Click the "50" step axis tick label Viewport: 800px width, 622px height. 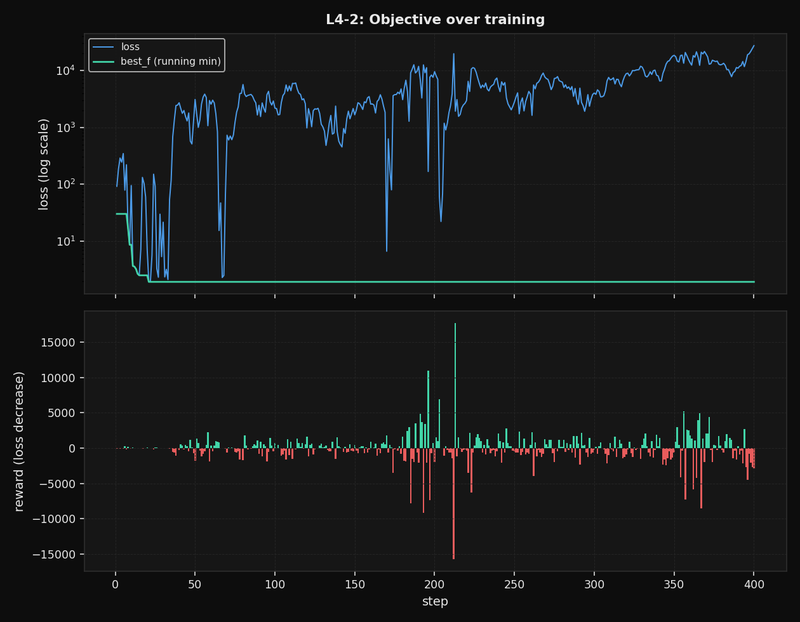point(195,585)
